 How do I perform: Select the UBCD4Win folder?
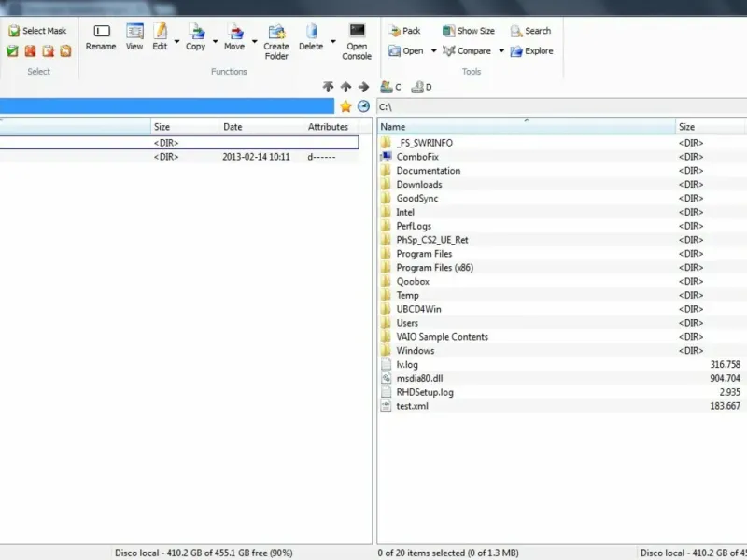418,309
